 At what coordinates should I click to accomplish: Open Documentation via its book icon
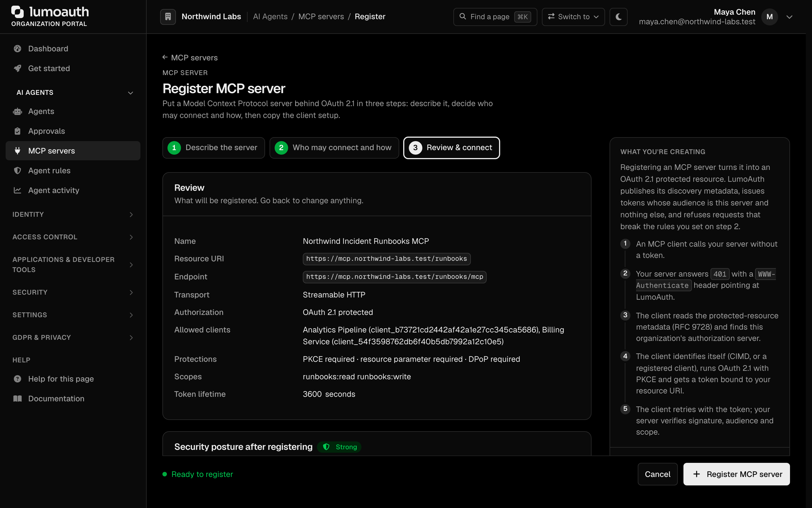17,399
